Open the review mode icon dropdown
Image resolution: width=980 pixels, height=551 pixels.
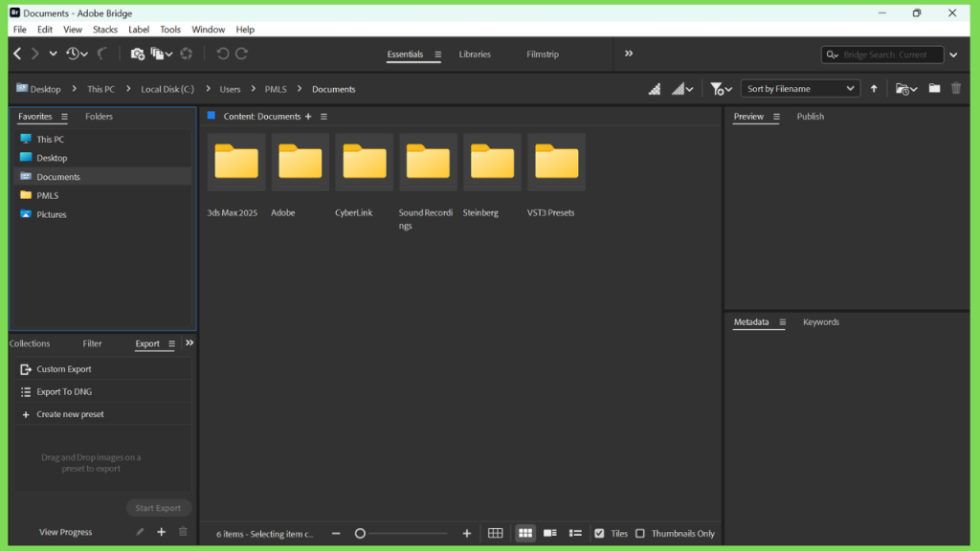click(161, 54)
